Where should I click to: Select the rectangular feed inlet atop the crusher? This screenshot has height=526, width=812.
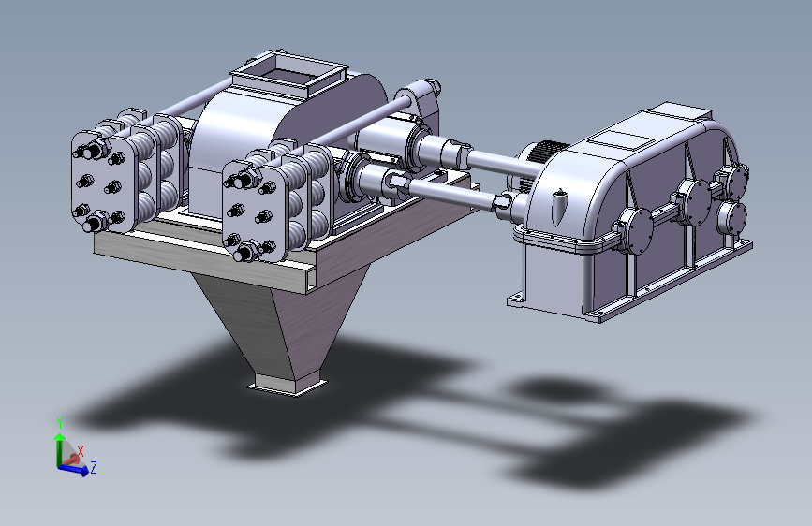tap(288, 73)
